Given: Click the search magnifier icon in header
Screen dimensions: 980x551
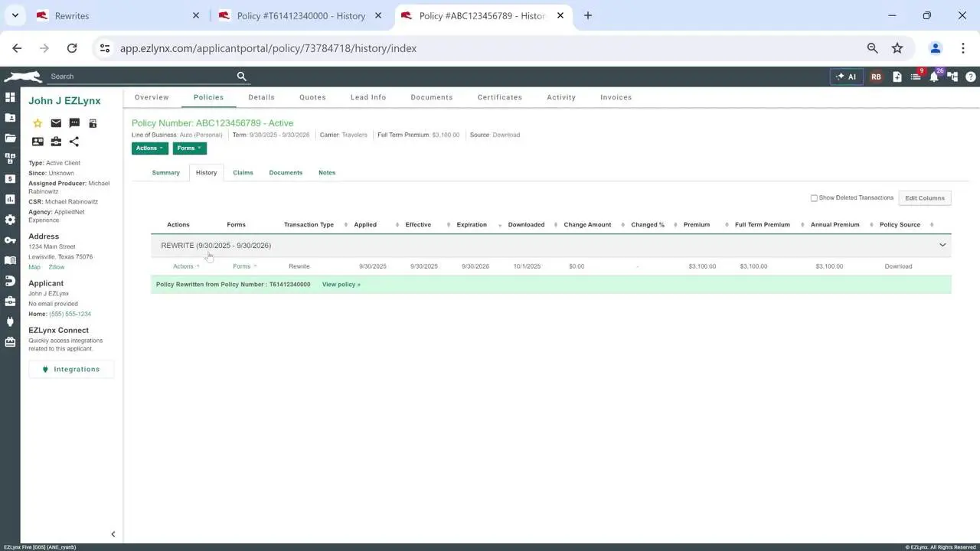Looking at the screenshot, I should (x=242, y=77).
